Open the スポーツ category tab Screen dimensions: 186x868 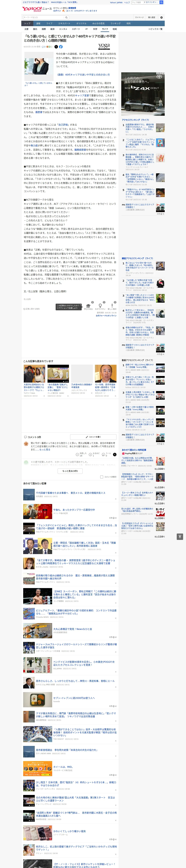click(x=76, y=29)
